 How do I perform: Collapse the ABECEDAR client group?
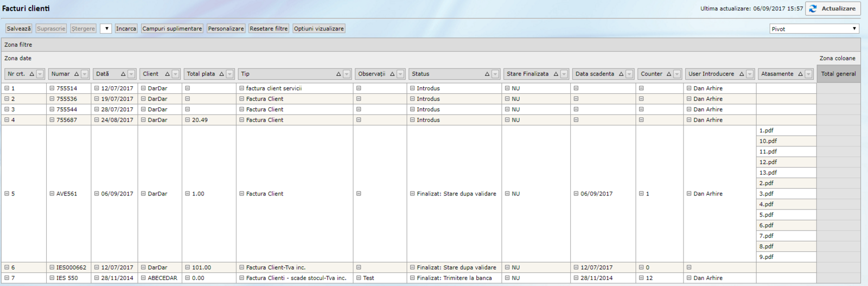(x=143, y=278)
